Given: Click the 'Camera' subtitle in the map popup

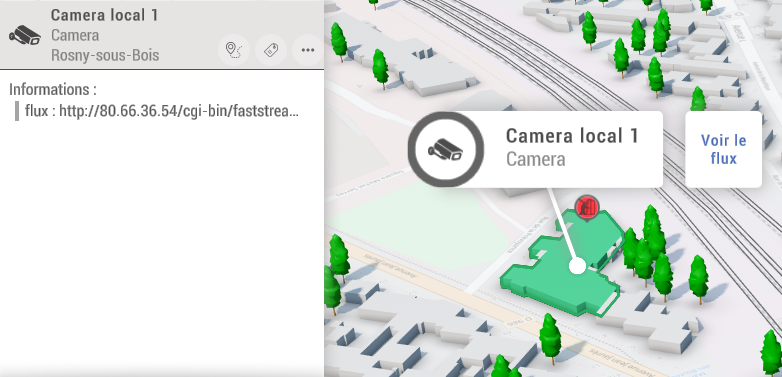Looking at the screenshot, I should [x=536, y=160].
